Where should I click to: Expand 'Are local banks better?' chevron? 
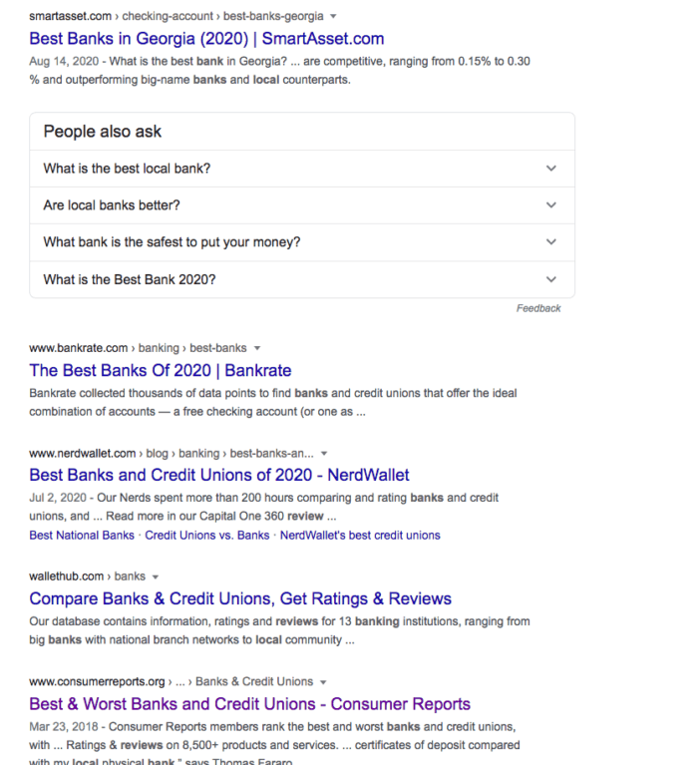[551, 204]
